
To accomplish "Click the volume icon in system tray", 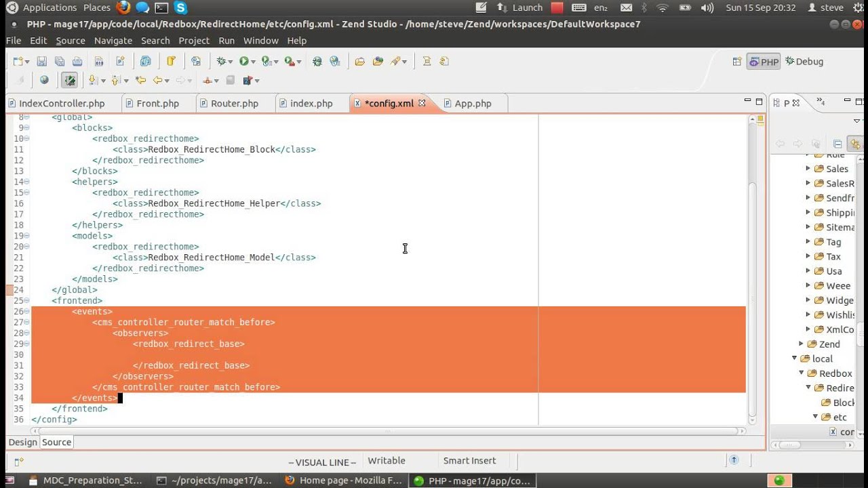I will click(x=707, y=7).
